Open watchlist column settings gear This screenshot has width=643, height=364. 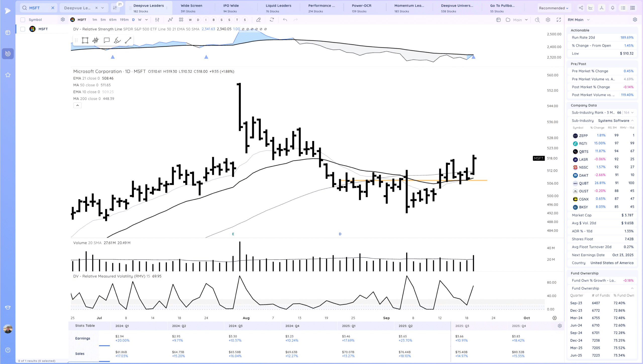tap(63, 19)
